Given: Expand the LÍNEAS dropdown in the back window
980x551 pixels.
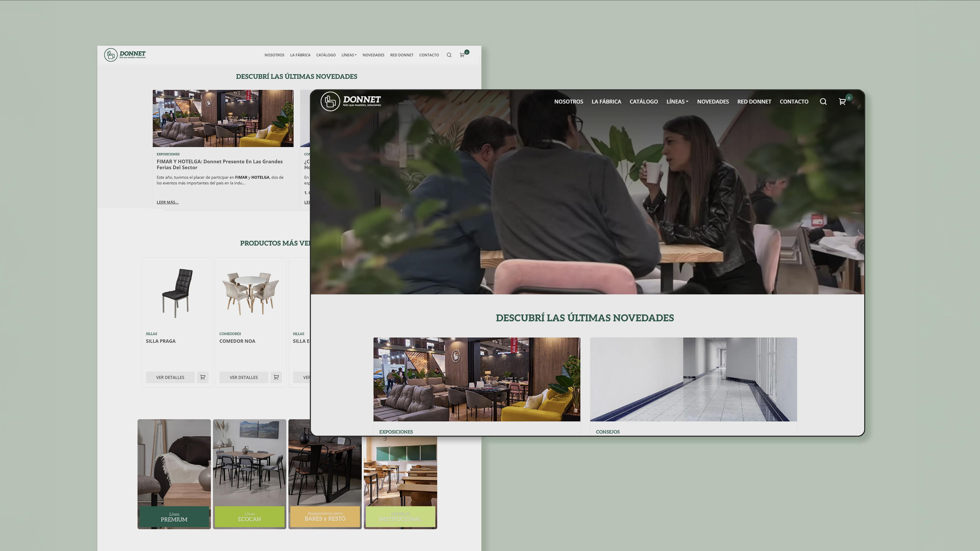Looking at the screenshot, I should (x=349, y=55).
